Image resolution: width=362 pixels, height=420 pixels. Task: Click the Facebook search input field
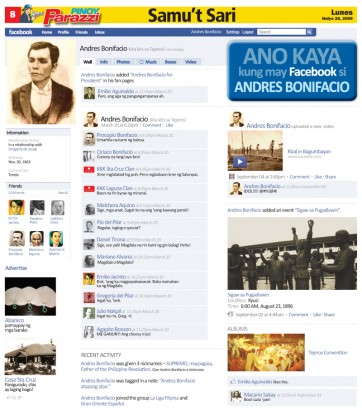pyautogui.click(x=282, y=32)
